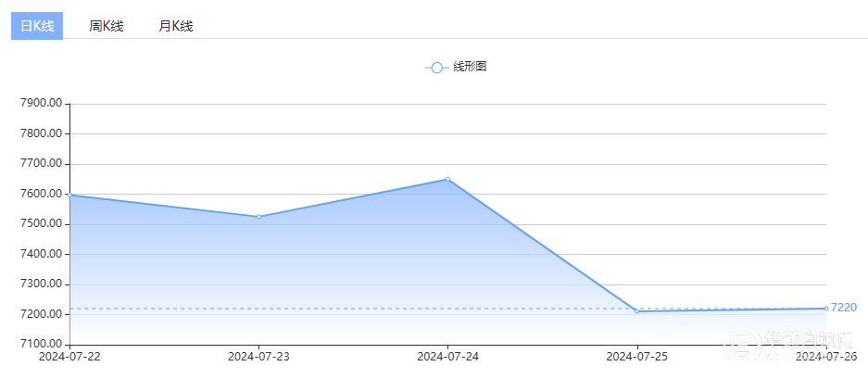Click the peak data point at 2024-07-24

(x=448, y=179)
